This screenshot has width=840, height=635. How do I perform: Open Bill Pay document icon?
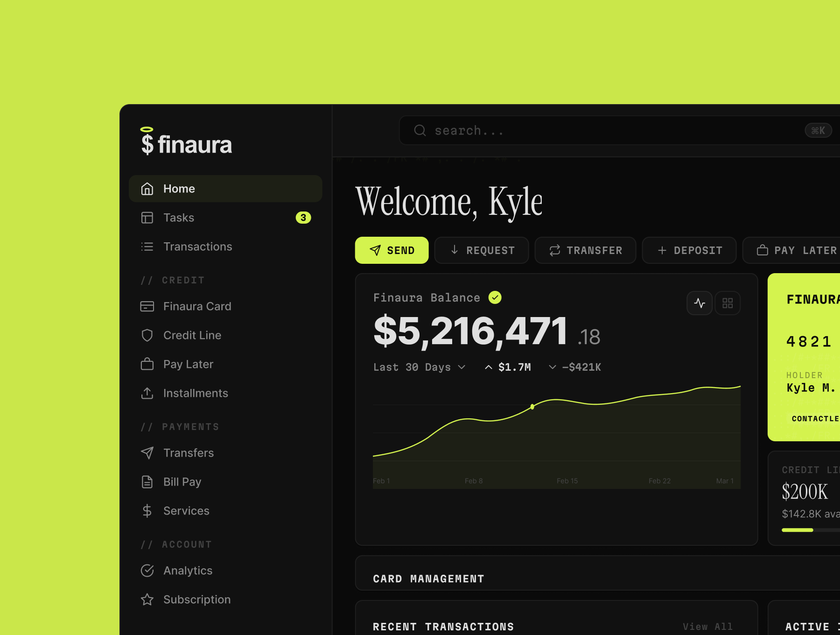[147, 482]
